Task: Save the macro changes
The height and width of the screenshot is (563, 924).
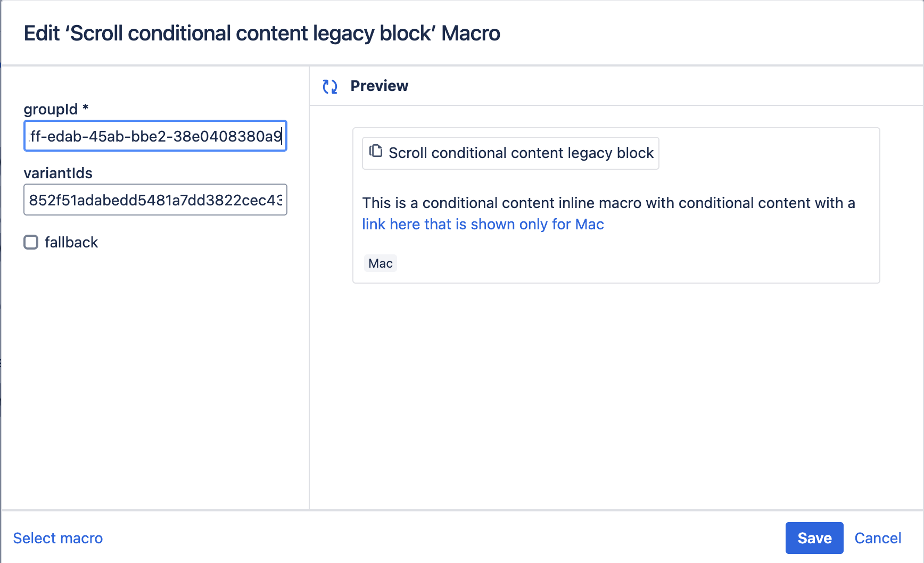Action: pyautogui.click(x=814, y=538)
